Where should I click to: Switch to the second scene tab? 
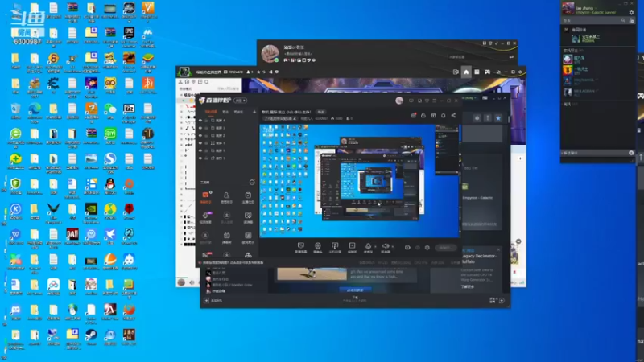coord(225,112)
